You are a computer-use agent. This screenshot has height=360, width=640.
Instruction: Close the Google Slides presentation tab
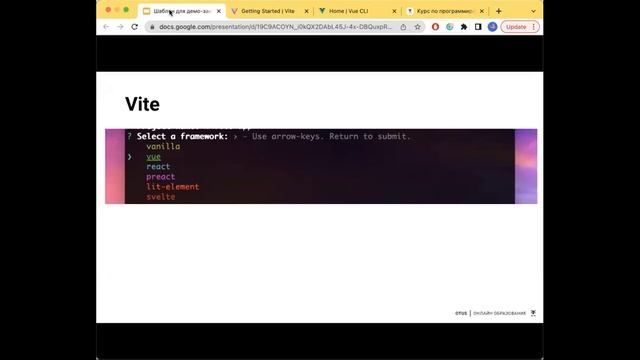tap(218, 11)
